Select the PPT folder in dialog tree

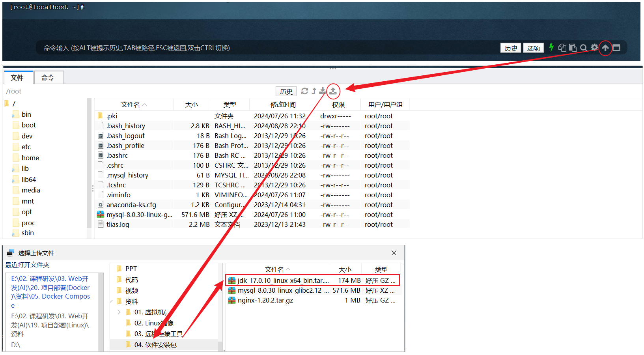coord(131,269)
